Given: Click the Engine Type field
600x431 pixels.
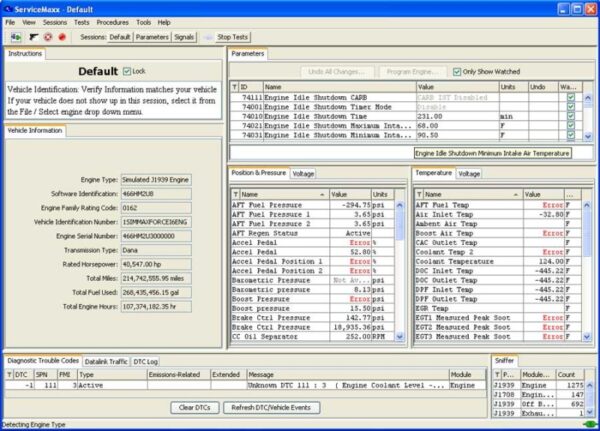Looking at the screenshot, I should pyautogui.click(x=156, y=180).
